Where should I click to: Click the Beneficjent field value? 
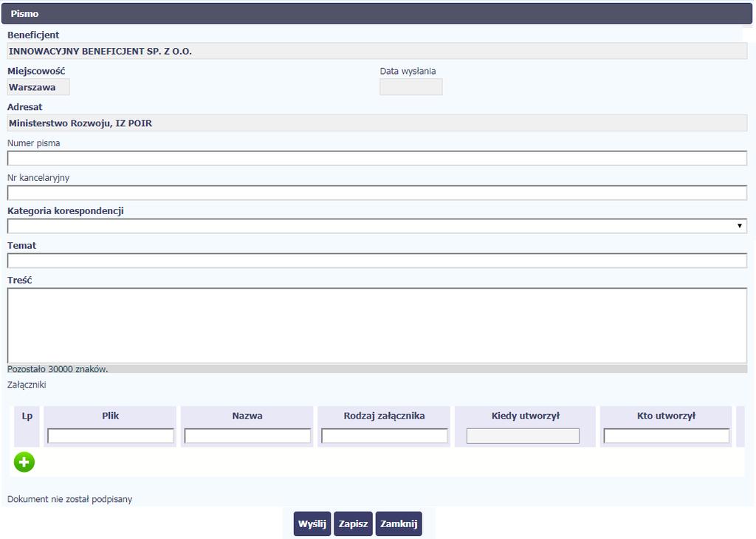[377, 51]
